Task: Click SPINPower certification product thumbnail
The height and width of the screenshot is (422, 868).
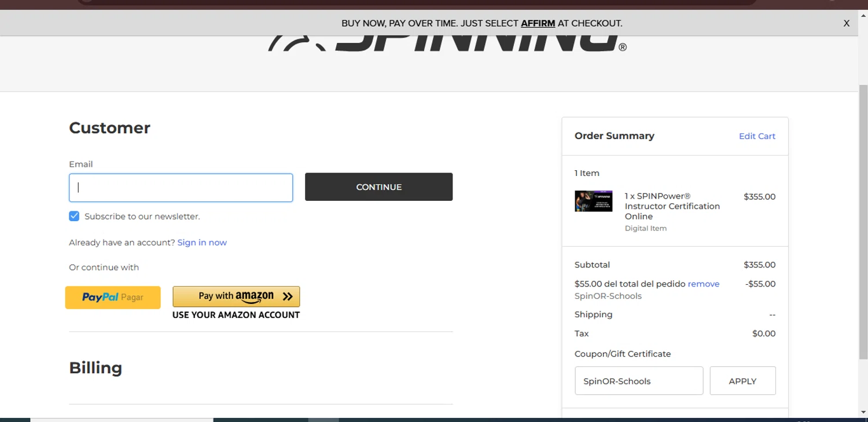Action: [x=594, y=201]
